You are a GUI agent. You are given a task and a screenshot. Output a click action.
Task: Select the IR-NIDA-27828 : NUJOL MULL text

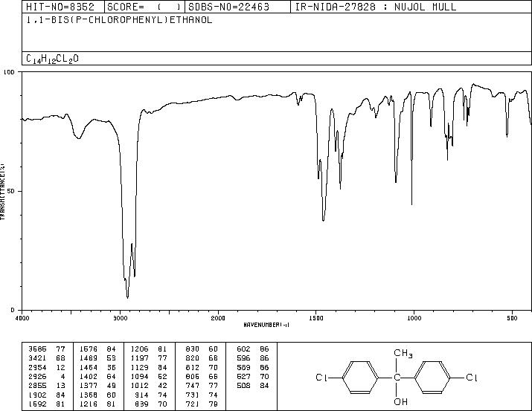click(x=376, y=7)
